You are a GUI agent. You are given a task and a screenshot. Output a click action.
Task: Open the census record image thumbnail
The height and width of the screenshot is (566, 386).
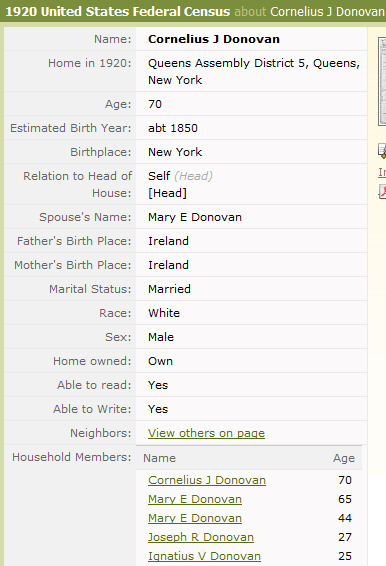(x=382, y=81)
